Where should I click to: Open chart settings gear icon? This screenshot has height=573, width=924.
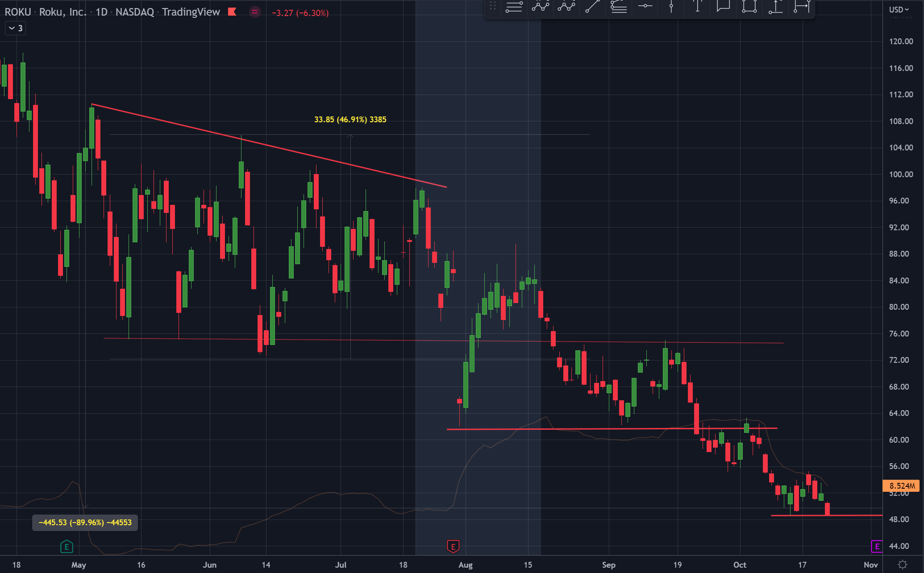pos(903,565)
